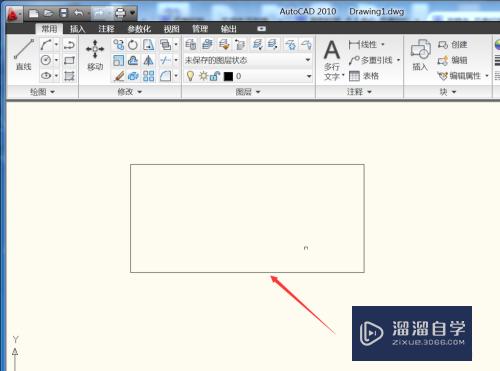Select the Rectangle tool icon

pos(69,60)
